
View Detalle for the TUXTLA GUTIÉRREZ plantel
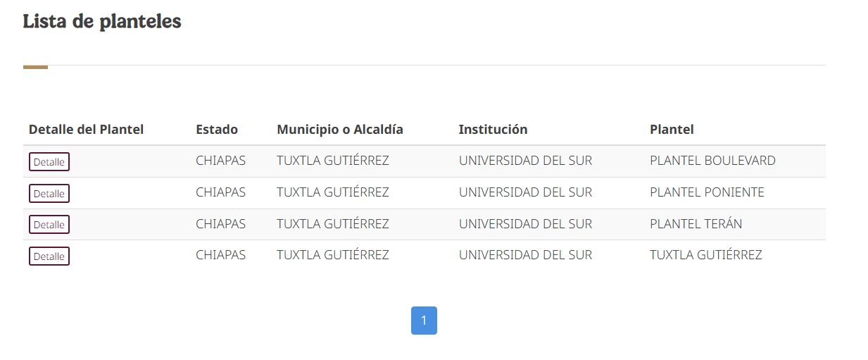tap(49, 256)
